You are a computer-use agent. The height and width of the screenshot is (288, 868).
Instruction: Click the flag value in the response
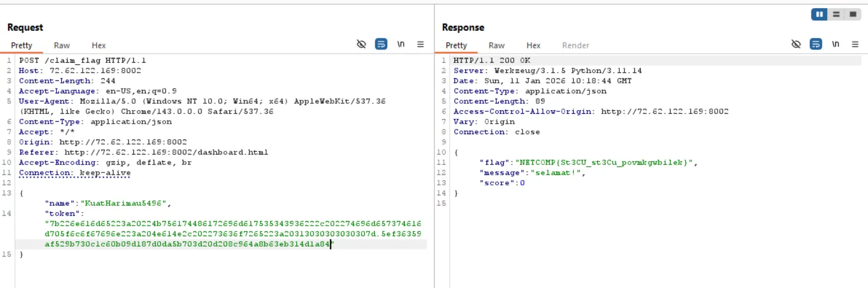pyautogui.click(x=604, y=163)
